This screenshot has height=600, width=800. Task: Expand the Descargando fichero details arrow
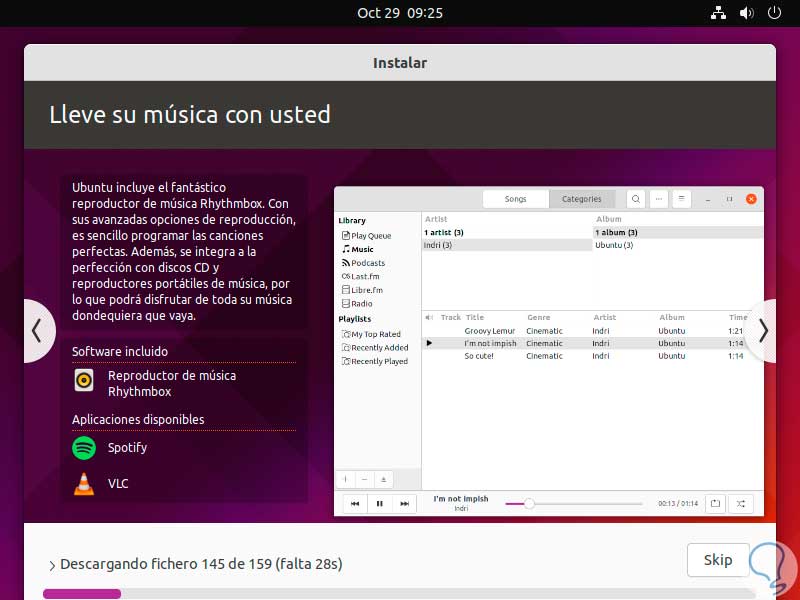tap(52, 565)
